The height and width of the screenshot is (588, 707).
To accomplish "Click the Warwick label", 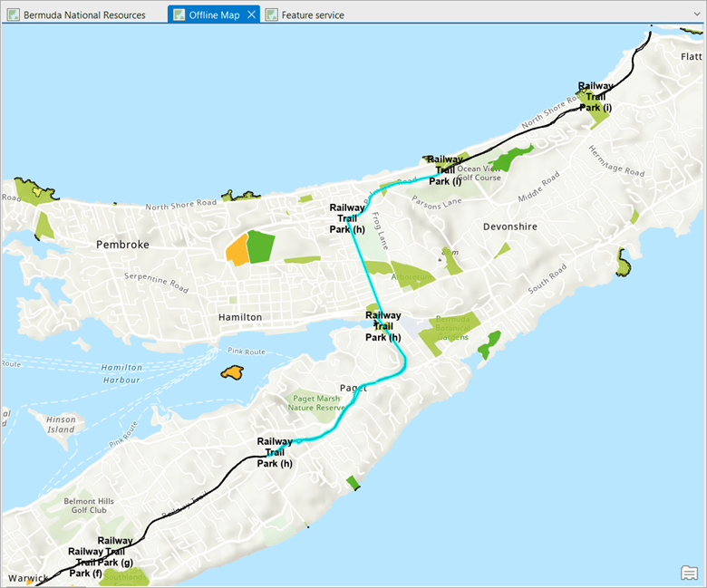I will point(28,578).
